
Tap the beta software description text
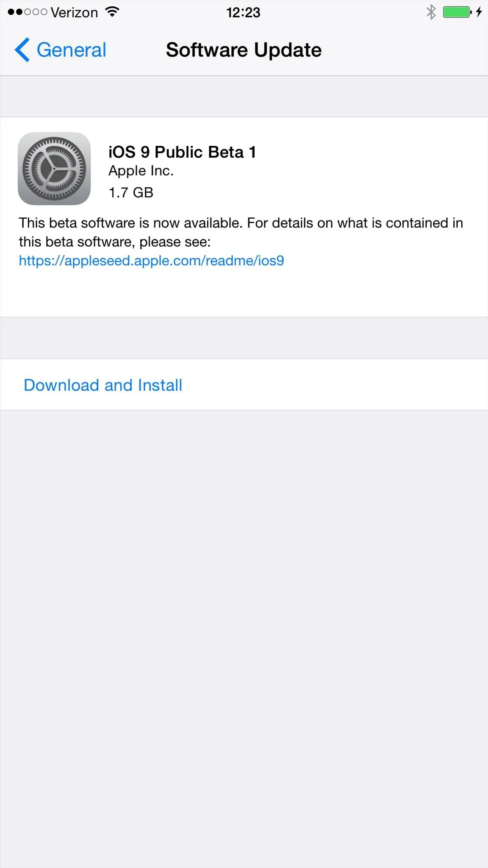coord(241,232)
